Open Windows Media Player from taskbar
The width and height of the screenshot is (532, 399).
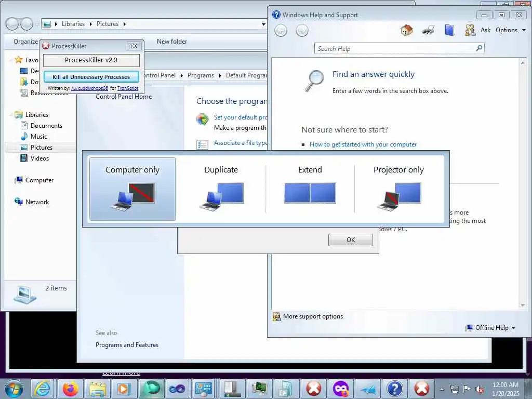[124, 389]
